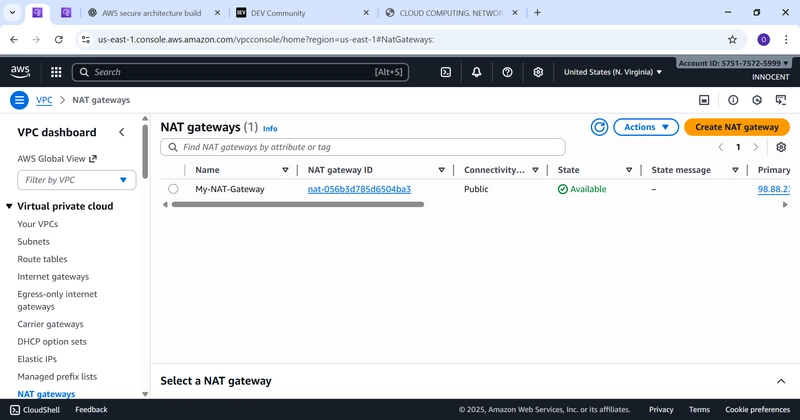
Task: Open the browser profile avatar
Action: [764, 39]
